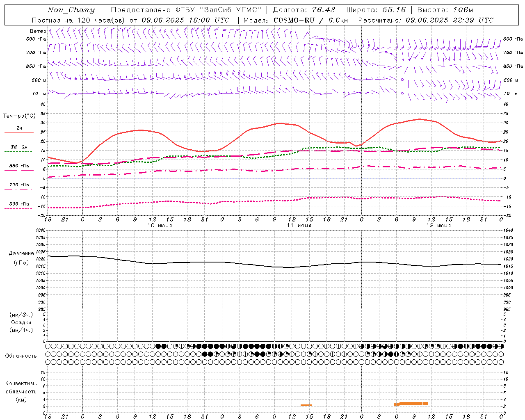525x420 pixels.
Task: Click the 500 м wind level label on the left
Action: coord(39,80)
